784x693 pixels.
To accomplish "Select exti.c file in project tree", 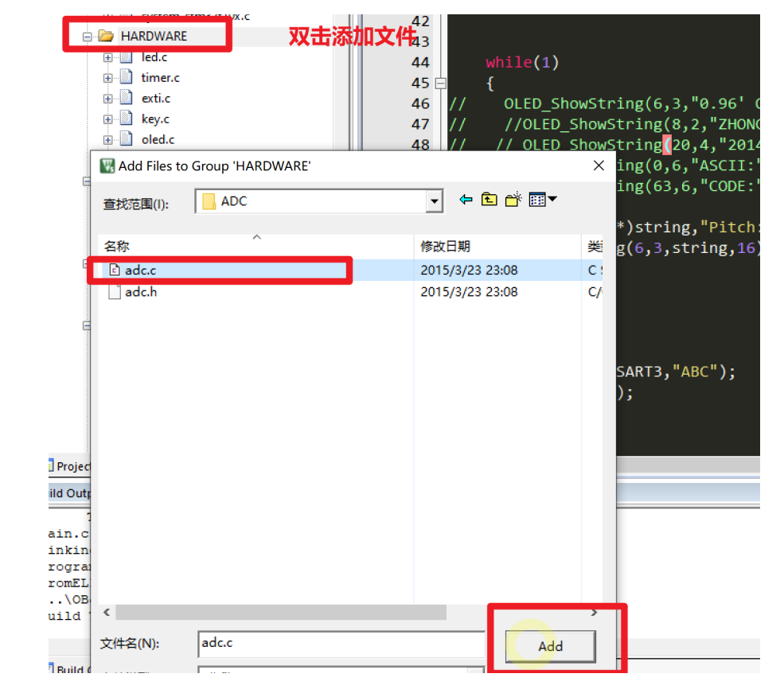I will click(155, 99).
